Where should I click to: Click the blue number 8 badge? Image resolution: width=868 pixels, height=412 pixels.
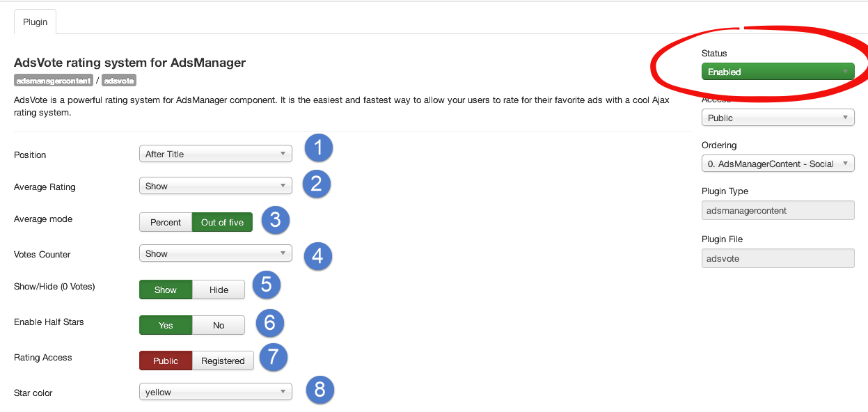(319, 390)
